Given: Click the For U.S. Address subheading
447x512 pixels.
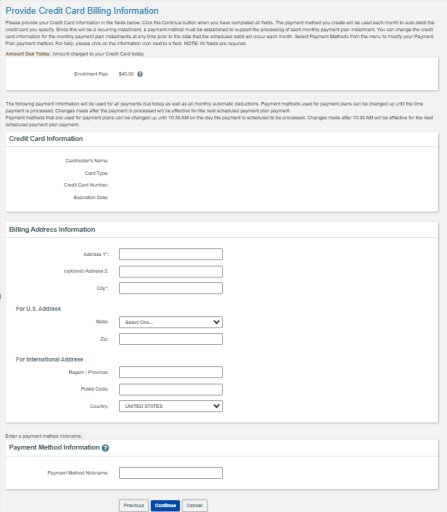Looking at the screenshot, I should coord(38,309).
